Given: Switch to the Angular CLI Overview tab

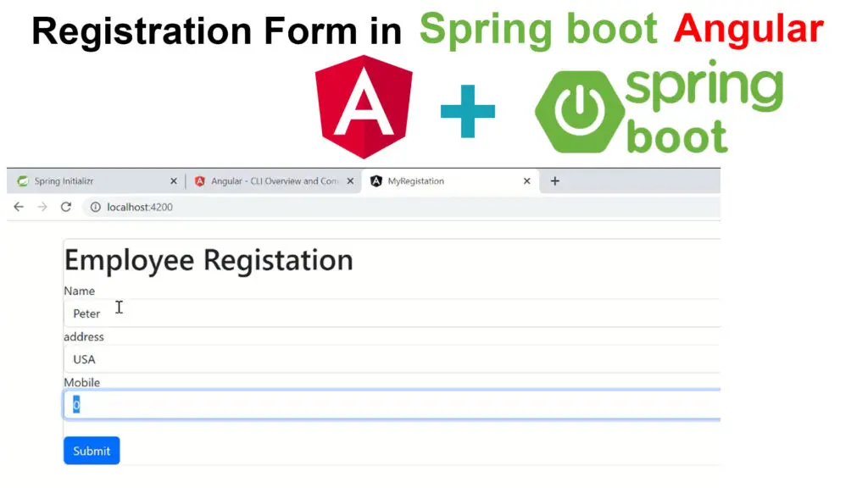Looking at the screenshot, I should tap(271, 181).
